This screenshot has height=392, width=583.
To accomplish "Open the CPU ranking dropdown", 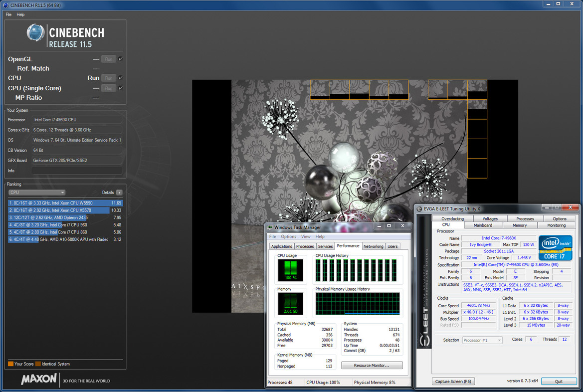I will click(37, 193).
